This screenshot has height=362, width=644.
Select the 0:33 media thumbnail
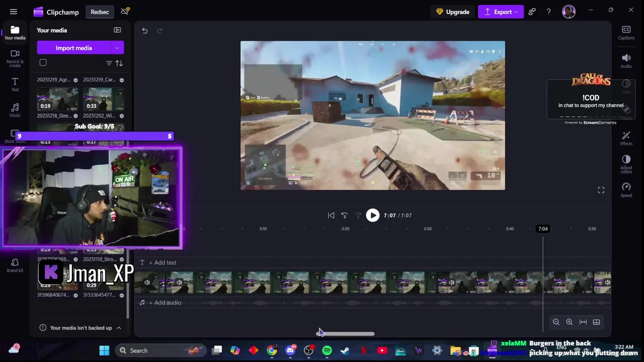[x=104, y=99]
